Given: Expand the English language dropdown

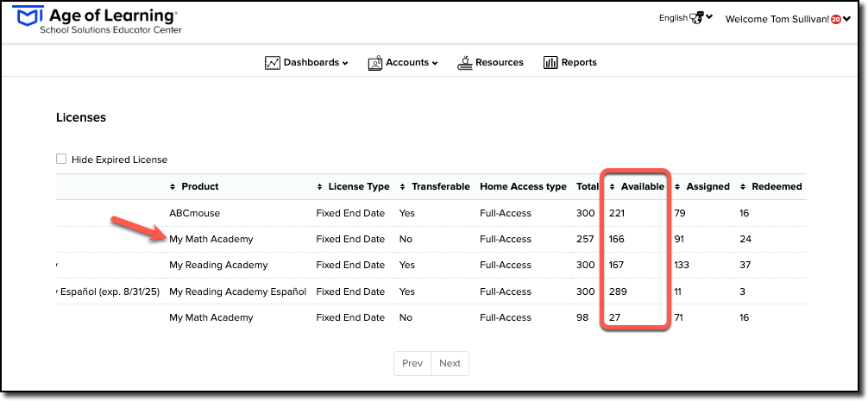Looking at the screenshot, I should click(685, 18).
